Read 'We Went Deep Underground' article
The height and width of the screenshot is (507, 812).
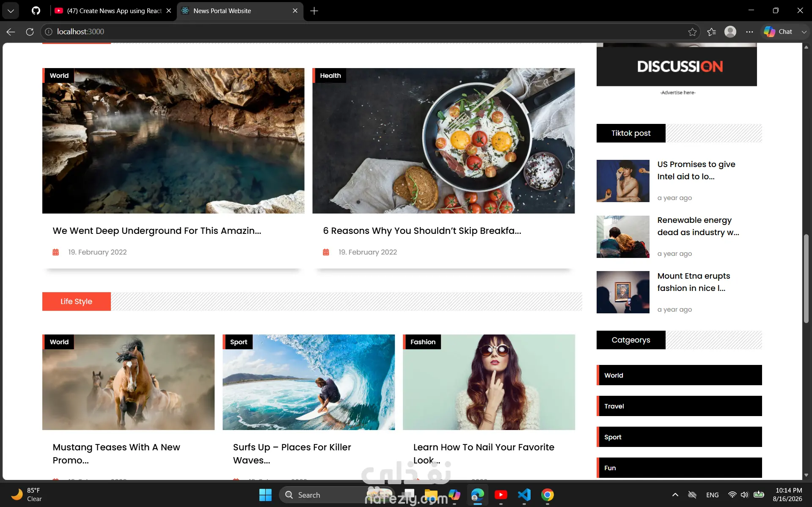tap(157, 231)
